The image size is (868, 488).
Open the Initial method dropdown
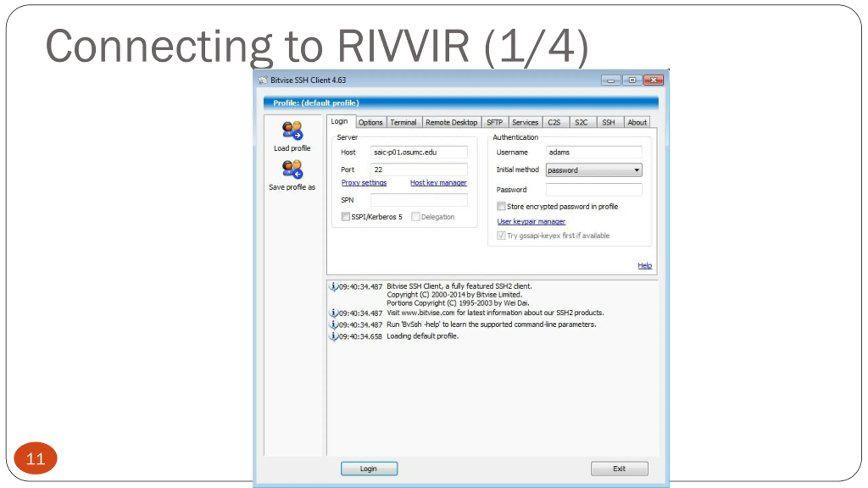(x=594, y=170)
